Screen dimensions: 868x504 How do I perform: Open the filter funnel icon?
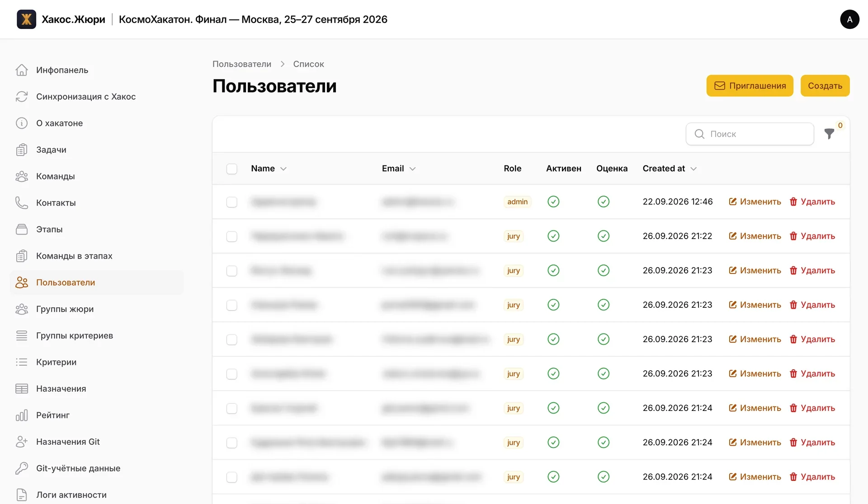click(x=829, y=134)
